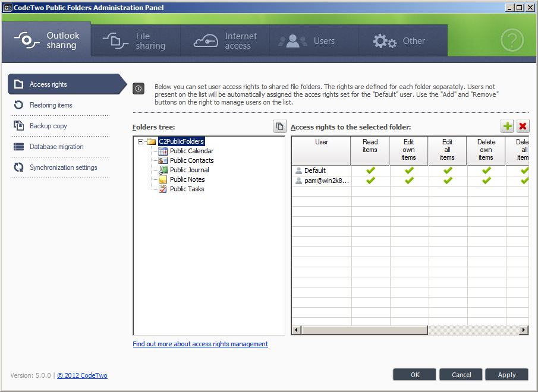The width and height of the screenshot is (538, 392).
Task: Click the Read items column header
Action: pos(370,151)
